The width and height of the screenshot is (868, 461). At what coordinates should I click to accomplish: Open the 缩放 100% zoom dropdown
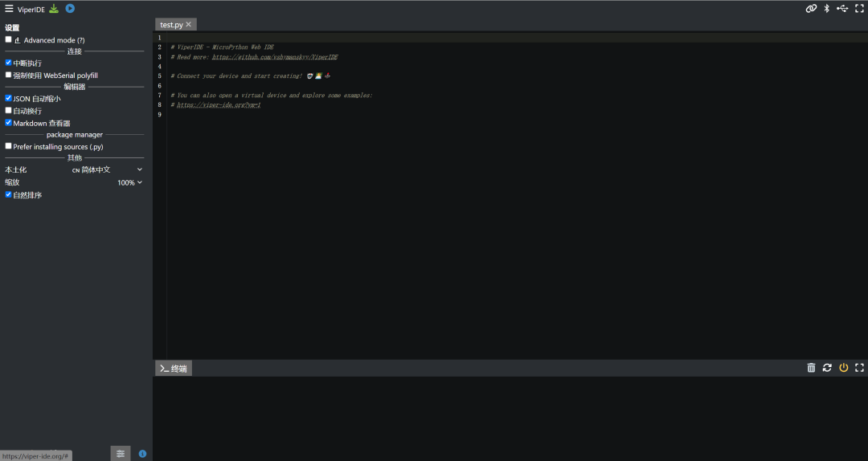point(129,182)
